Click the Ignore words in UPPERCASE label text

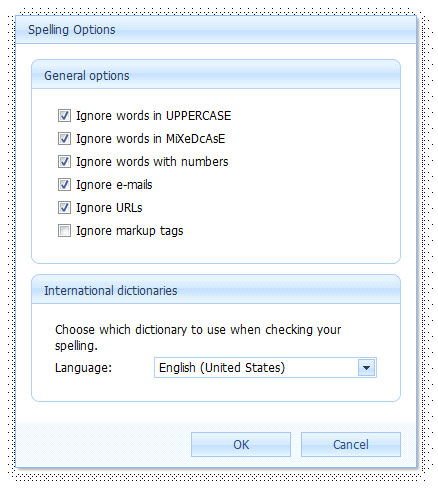[154, 116]
